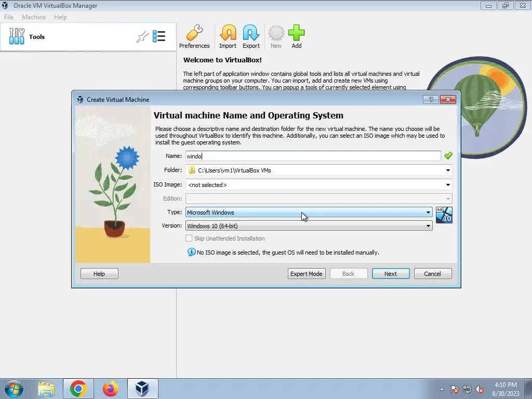Viewport: 532px width, 399px height.
Task: Click the pin icon beside Tools
Action: (142, 37)
